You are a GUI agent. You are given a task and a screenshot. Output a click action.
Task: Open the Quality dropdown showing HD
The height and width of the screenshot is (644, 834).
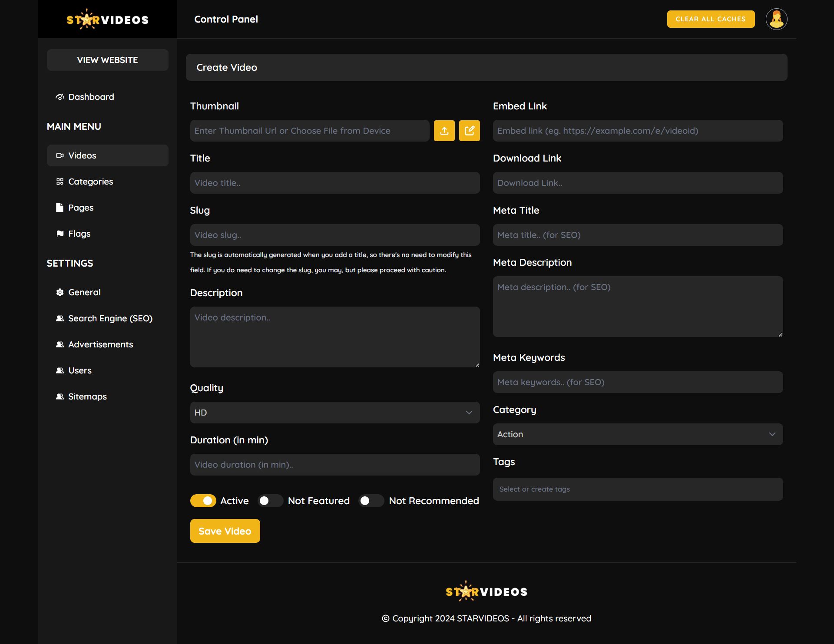(334, 413)
